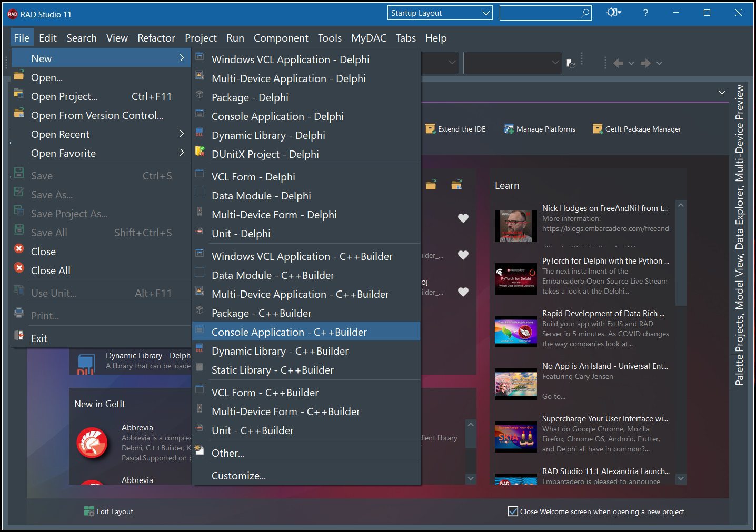Image resolution: width=756 pixels, height=532 pixels.
Task: Click the Windows VCL Application - Delphi icon
Action: pyautogui.click(x=200, y=56)
